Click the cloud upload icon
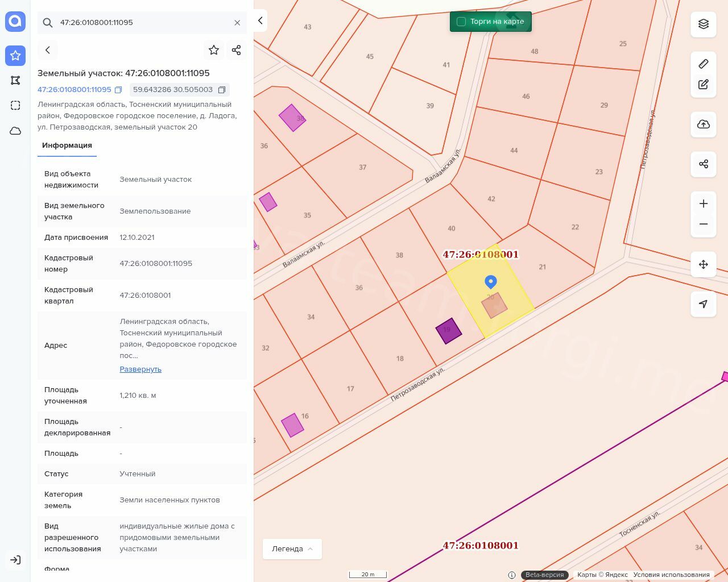Screen dimensions: 728x582 click(x=704, y=124)
